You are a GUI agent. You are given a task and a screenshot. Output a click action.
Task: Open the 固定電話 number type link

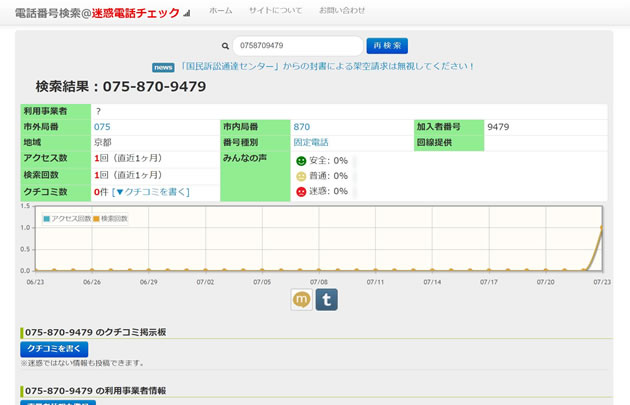tap(311, 143)
